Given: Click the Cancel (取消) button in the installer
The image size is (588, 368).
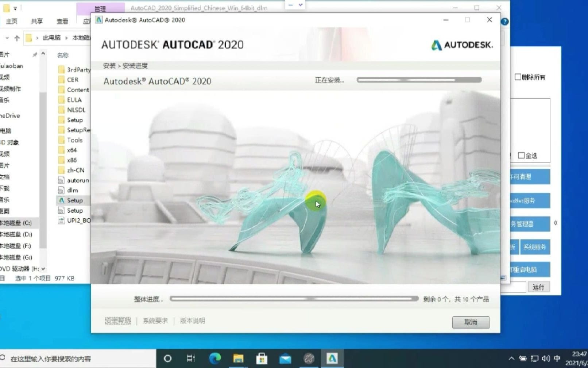Looking at the screenshot, I should pyautogui.click(x=471, y=322).
